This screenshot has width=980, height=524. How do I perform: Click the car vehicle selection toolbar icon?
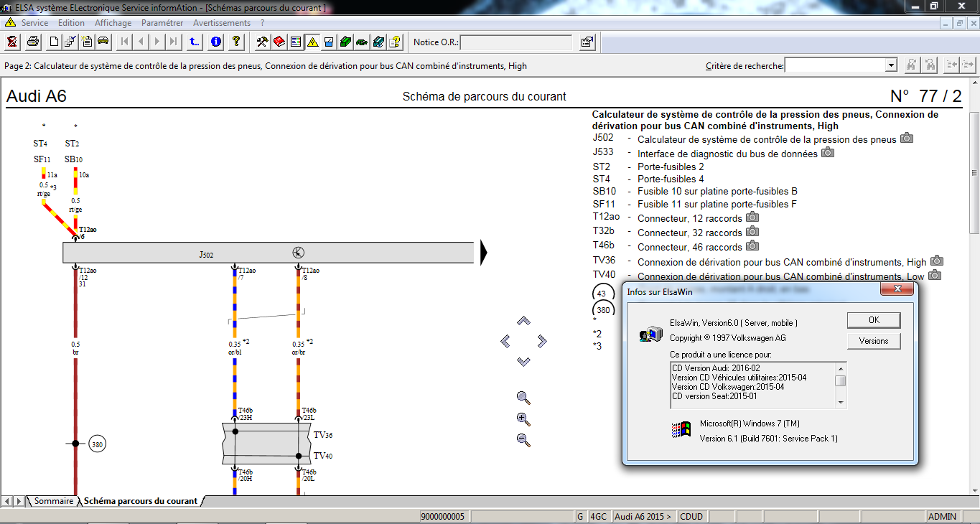103,42
